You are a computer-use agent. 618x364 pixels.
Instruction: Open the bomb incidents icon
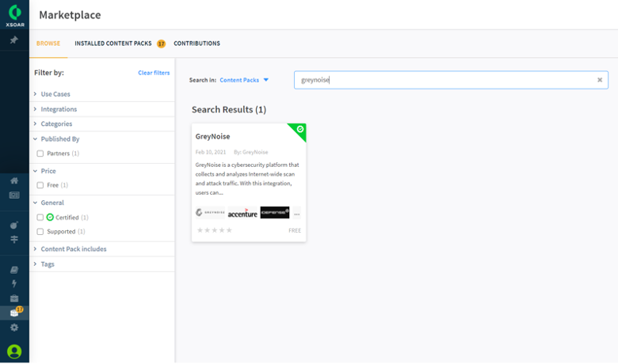14,225
